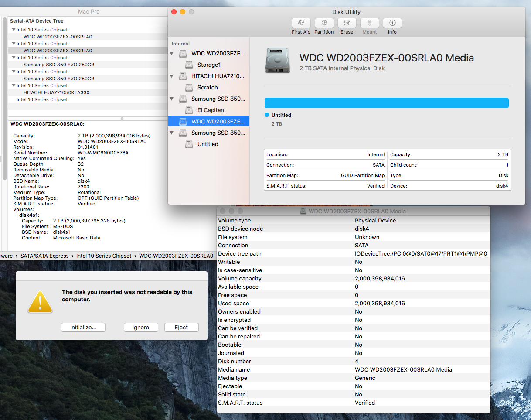Click the Device tree path row value
This screenshot has height=420, width=531.
pyautogui.click(x=421, y=253)
